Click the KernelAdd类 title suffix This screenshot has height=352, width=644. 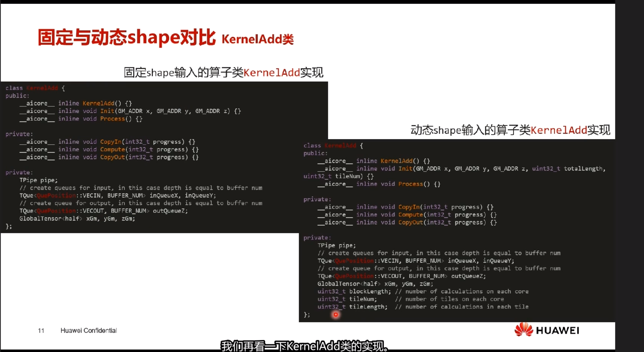click(x=258, y=39)
